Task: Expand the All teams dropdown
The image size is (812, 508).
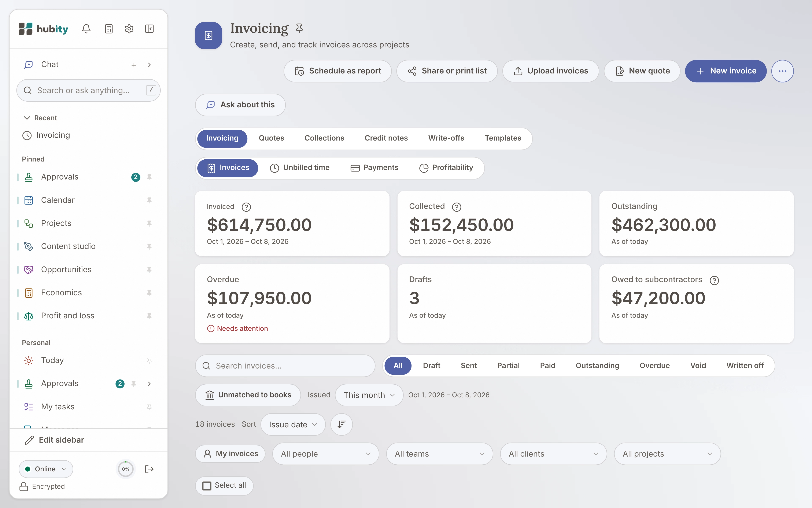Action: [440, 454]
